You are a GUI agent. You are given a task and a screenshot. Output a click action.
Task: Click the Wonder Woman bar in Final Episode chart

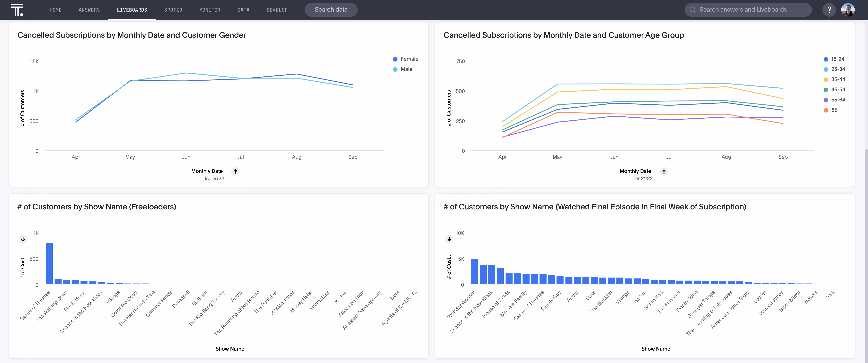474,271
